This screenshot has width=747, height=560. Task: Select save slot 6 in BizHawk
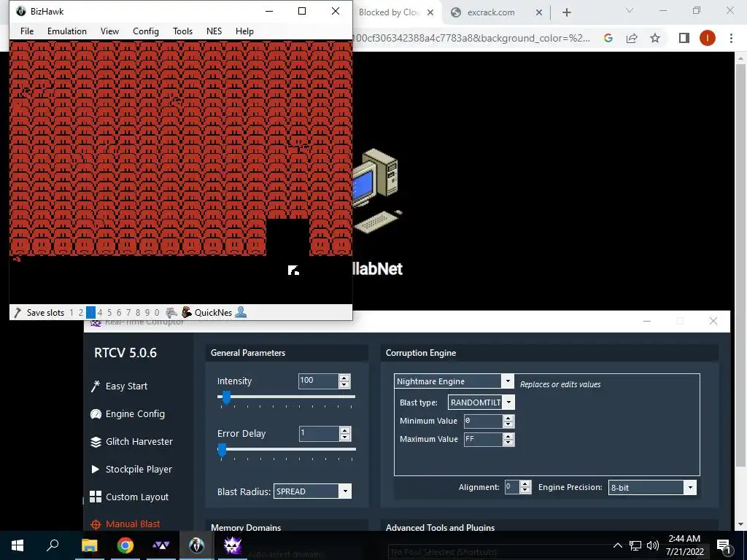119,313
